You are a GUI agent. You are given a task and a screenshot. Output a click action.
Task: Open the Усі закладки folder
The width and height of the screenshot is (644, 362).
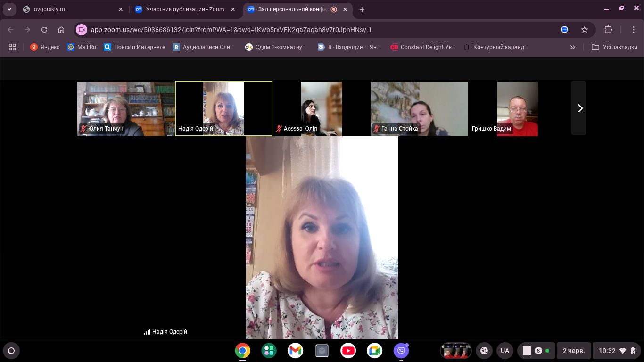pos(614,47)
